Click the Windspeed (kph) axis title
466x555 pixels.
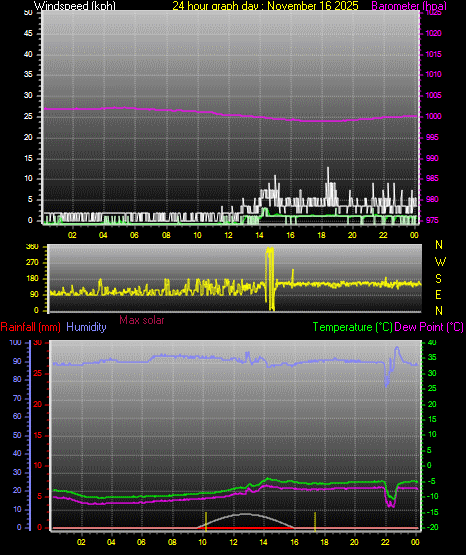[75, 6]
